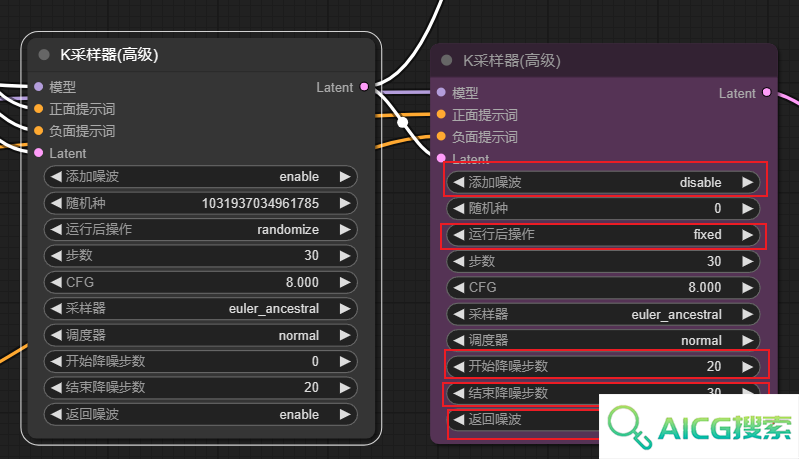The height and width of the screenshot is (459, 799).
Task: Select right node title K采样器(高级)
Action: tap(512, 61)
